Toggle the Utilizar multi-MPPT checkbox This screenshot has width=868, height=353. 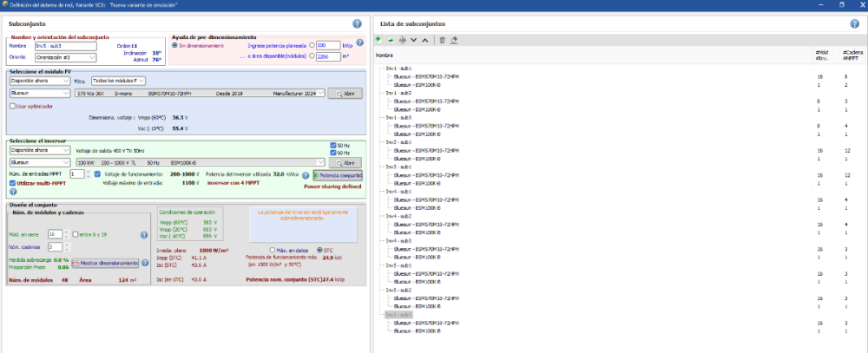pos(12,183)
